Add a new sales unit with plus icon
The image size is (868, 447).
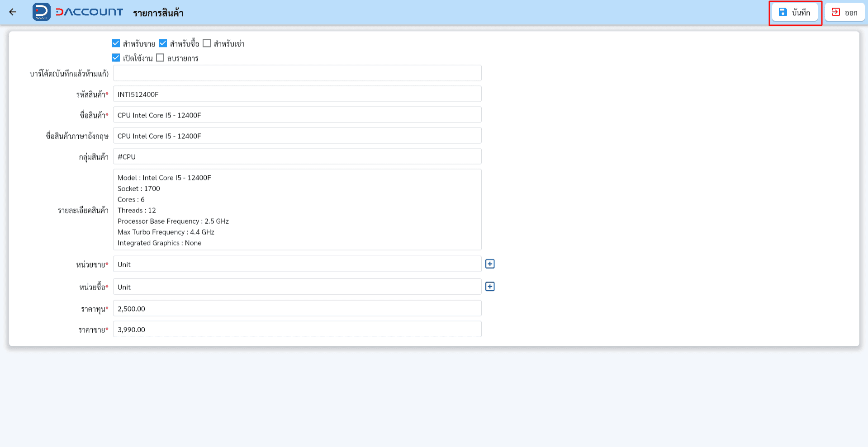coord(490,264)
